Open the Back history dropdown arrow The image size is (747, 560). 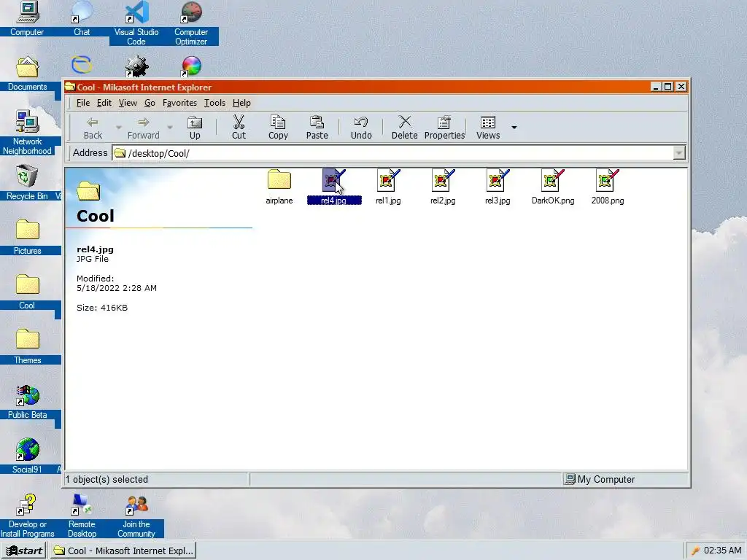119,127
